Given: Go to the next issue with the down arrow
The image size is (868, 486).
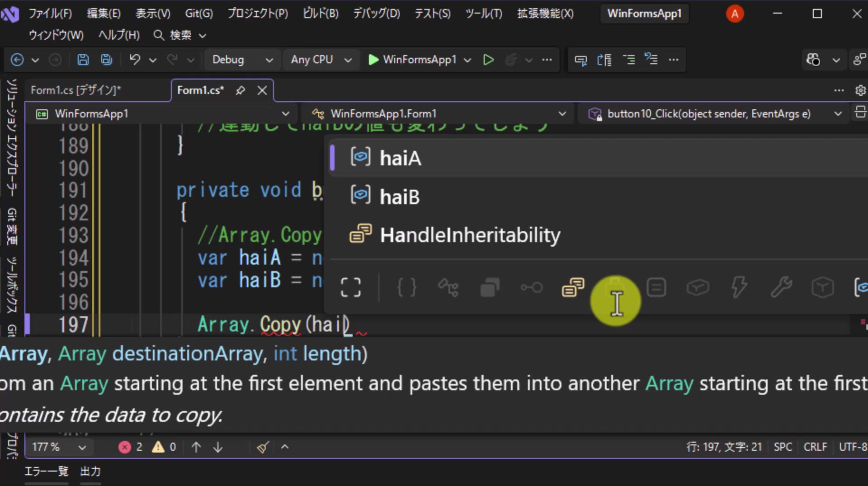Looking at the screenshot, I should 218,447.
